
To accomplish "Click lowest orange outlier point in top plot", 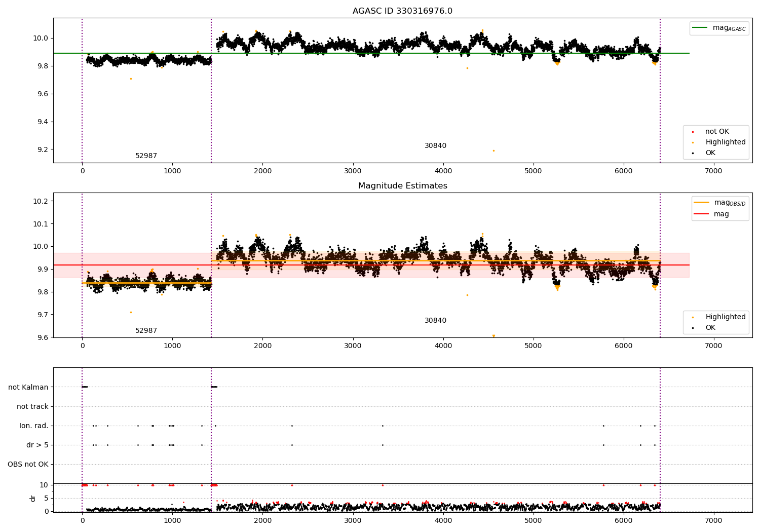I will (493, 150).
